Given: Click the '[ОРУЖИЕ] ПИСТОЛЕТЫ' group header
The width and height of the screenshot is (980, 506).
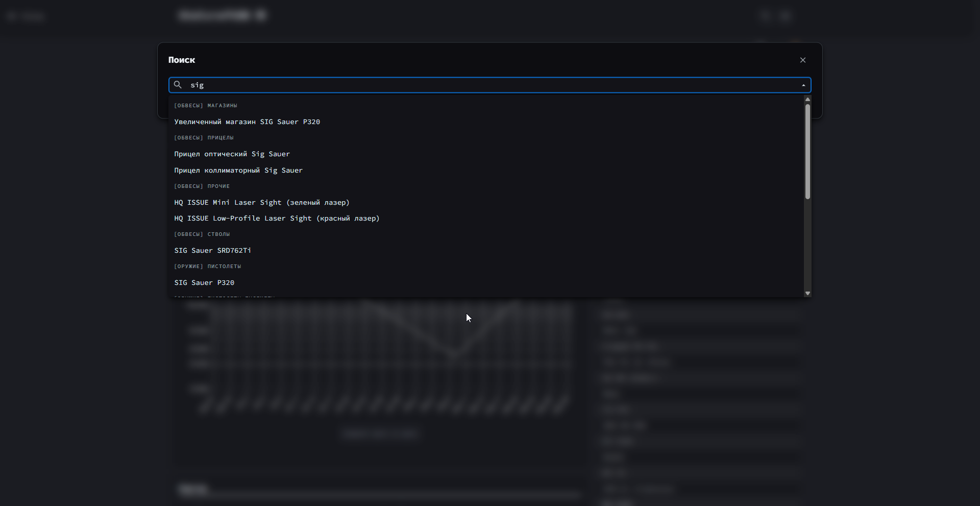Looking at the screenshot, I should click(x=208, y=267).
